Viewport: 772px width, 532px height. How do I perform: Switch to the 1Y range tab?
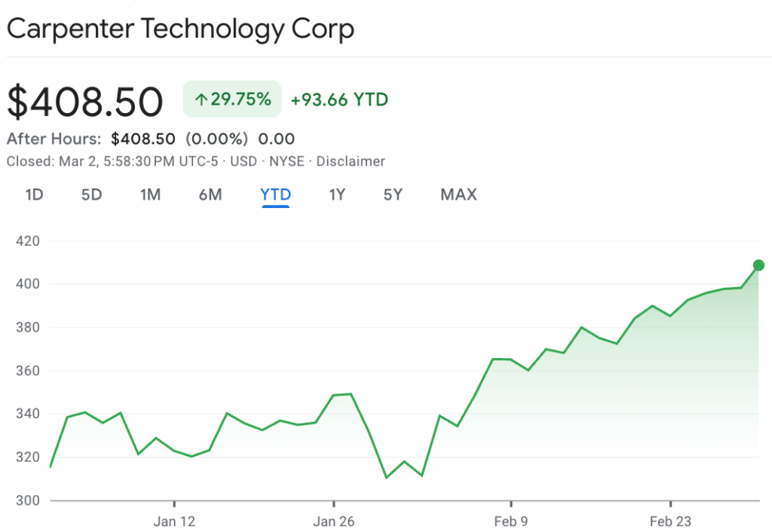[x=337, y=195]
